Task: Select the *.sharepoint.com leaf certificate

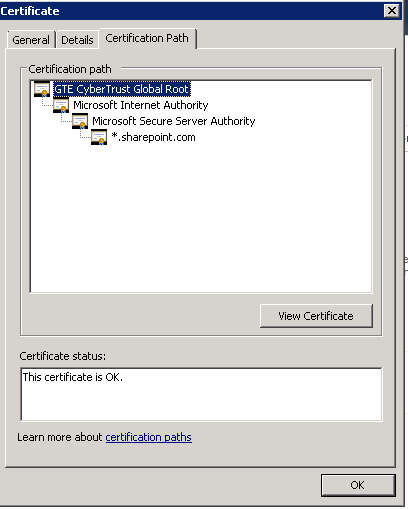Action: tap(153, 137)
